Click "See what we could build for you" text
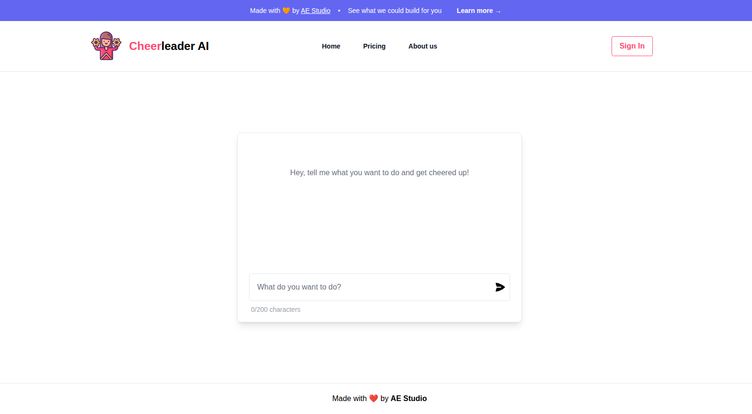Screen dimensions: 752x414 (394, 11)
